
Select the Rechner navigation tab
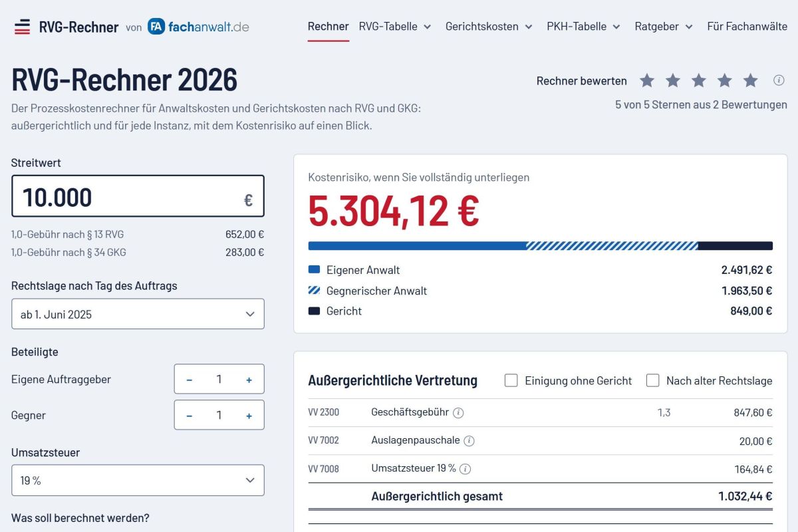(x=328, y=27)
